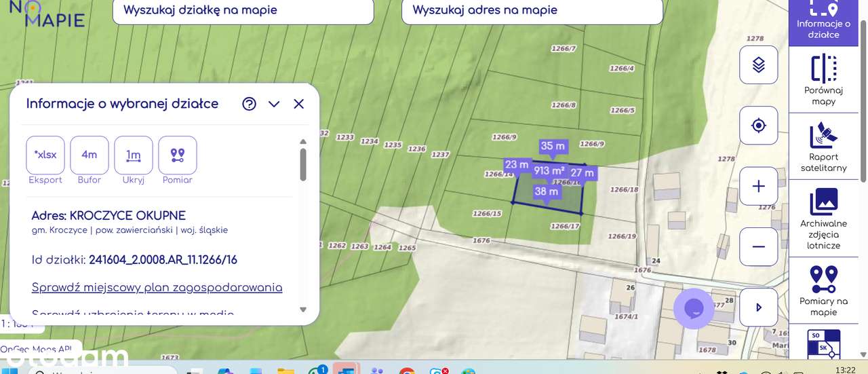Open the Porównaj mapy tool
The image size is (868, 374).
pyautogui.click(x=823, y=80)
